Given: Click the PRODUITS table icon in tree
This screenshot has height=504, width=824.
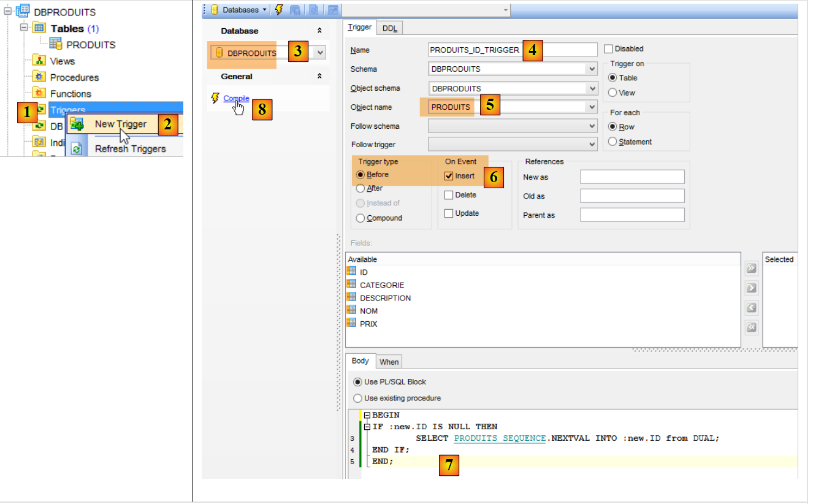Looking at the screenshot, I should [x=56, y=44].
